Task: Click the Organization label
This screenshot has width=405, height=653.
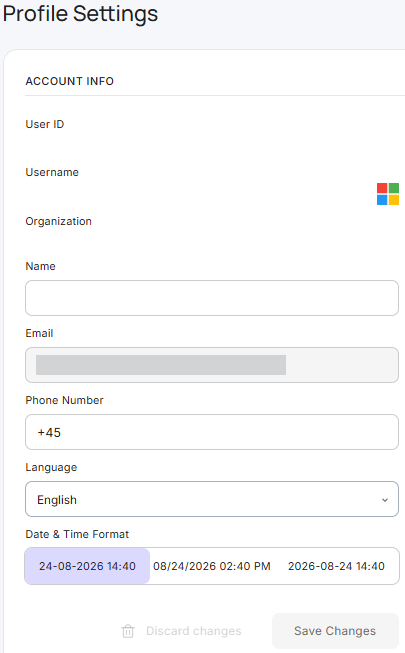Action: 58,221
